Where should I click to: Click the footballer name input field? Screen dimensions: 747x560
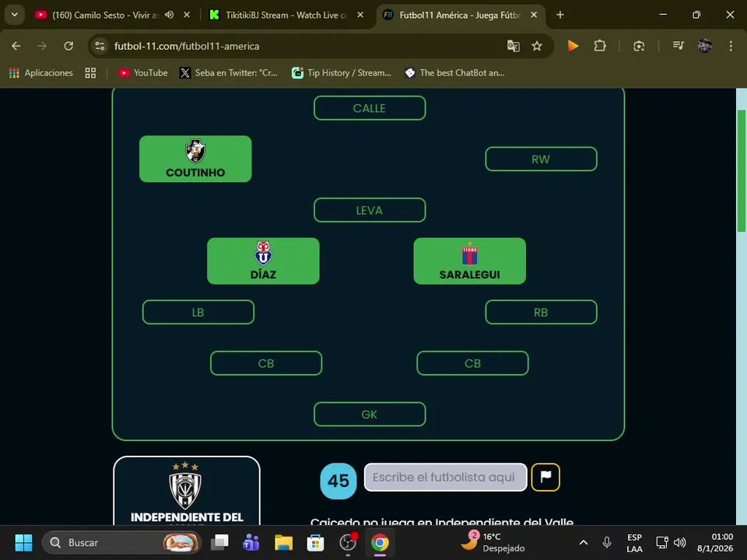click(x=445, y=477)
